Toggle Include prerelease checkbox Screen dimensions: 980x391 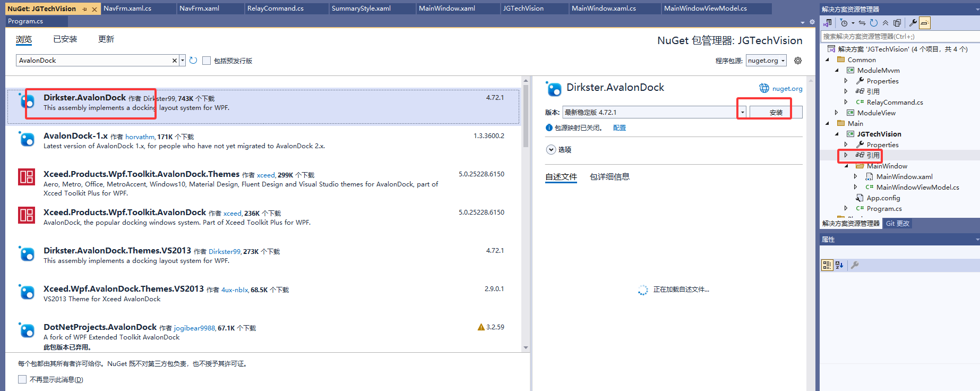pos(207,61)
